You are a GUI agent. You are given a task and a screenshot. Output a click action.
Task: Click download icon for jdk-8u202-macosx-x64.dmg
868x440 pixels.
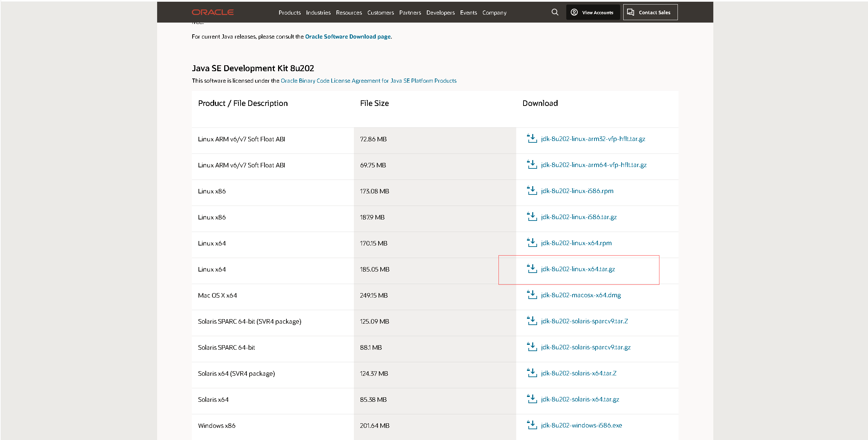click(532, 295)
